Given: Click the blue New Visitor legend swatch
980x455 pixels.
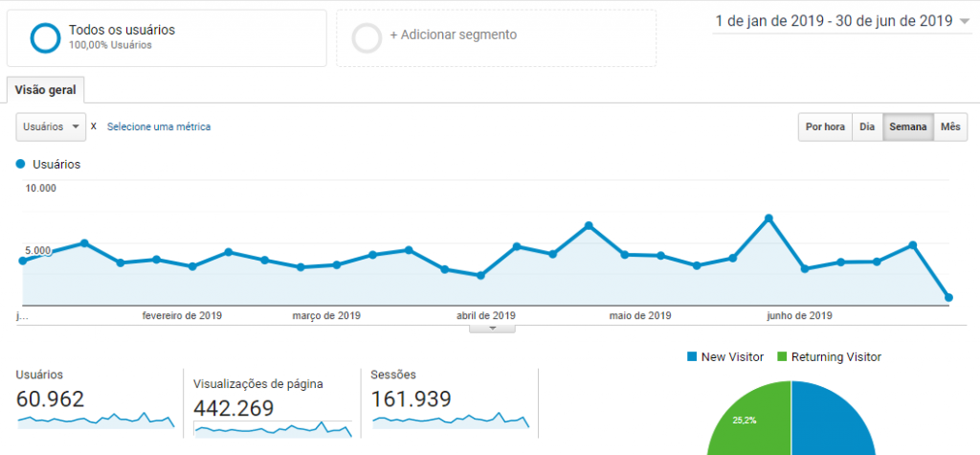Looking at the screenshot, I should tap(692, 357).
